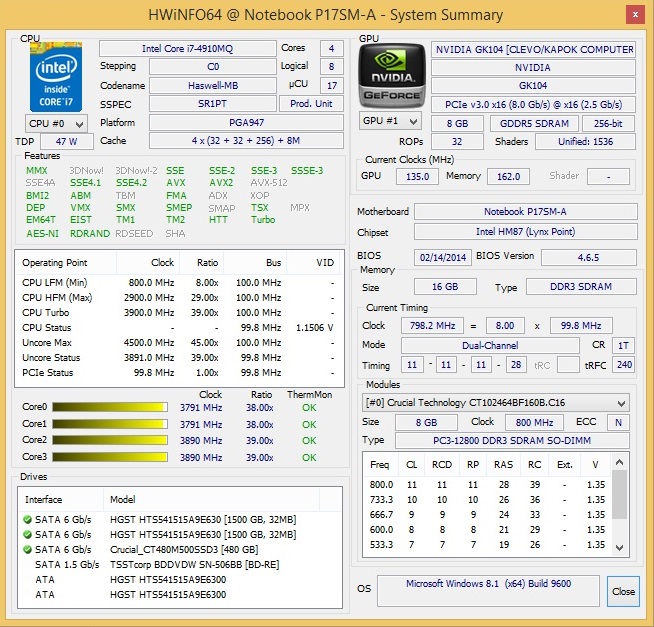Click Core2 clock value 3890 MHz
The height and width of the screenshot is (627, 654).
coord(201,441)
